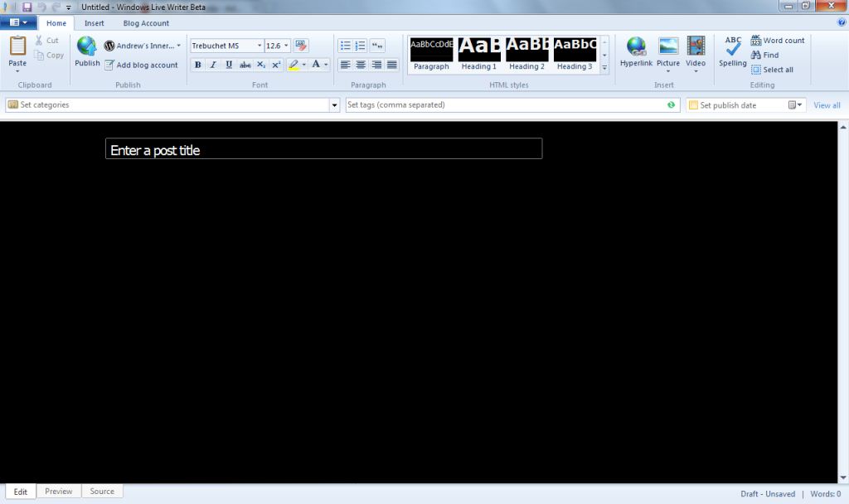Toggle superscript formatting
Image resolution: width=849 pixels, height=504 pixels.
276,65
